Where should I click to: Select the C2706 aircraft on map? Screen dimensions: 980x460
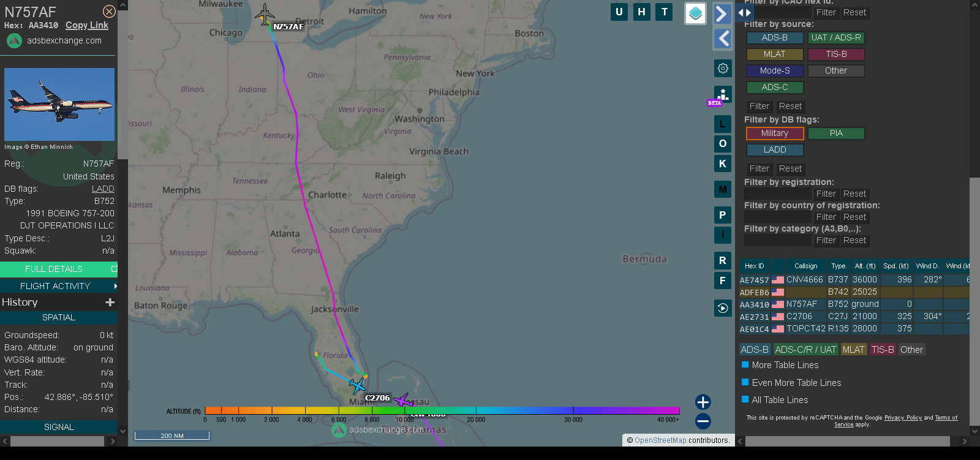tap(357, 386)
